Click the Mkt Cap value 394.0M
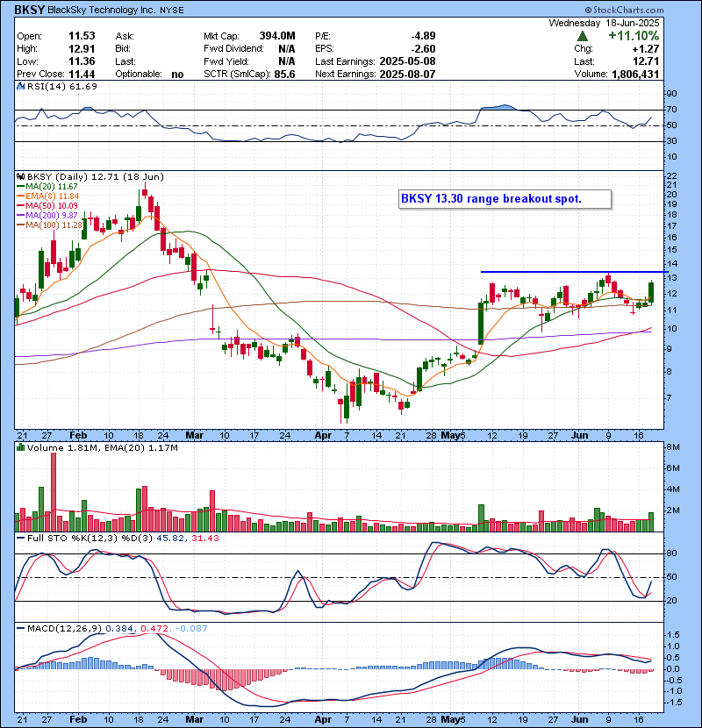Image resolution: width=702 pixels, height=728 pixels. click(277, 36)
